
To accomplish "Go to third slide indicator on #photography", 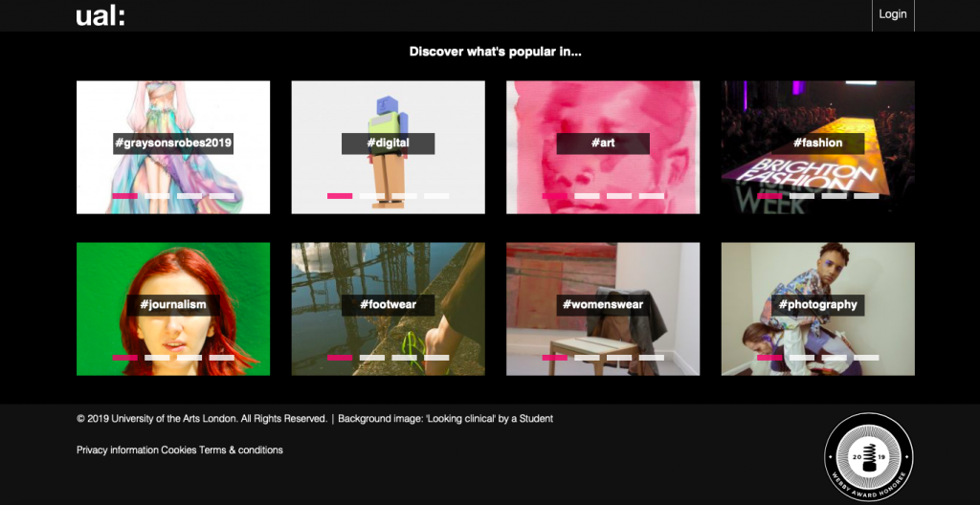I will (x=835, y=358).
